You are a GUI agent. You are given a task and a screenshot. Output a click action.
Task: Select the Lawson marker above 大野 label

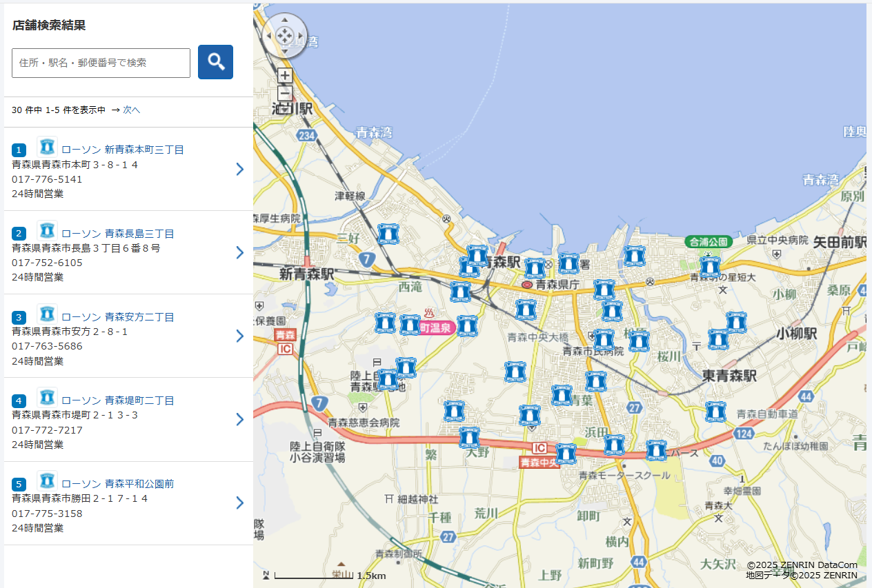pyautogui.click(x=469, y=437)
